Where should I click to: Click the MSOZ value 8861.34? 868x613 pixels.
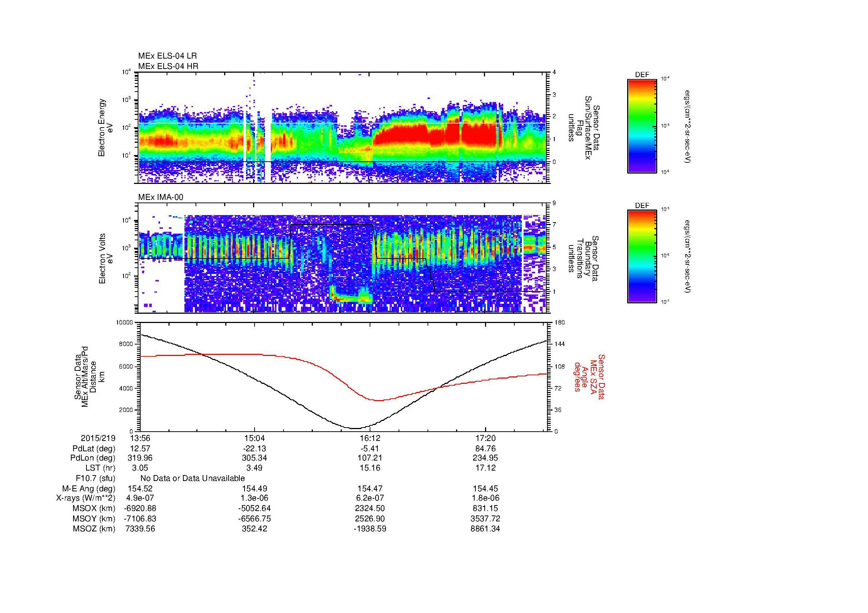tap(485, 529)
